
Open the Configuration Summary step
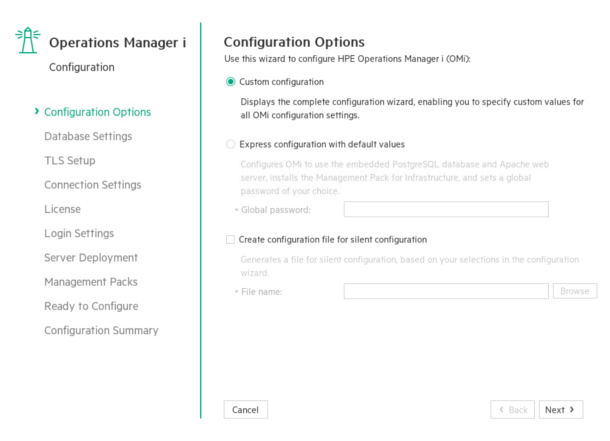point(101,331)
